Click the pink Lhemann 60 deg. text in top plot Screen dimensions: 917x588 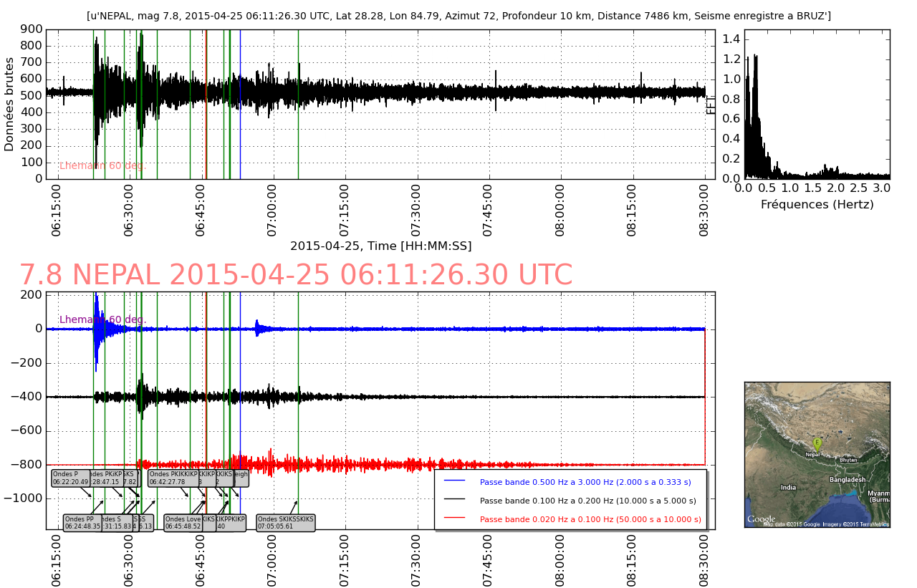coord(102,165)
